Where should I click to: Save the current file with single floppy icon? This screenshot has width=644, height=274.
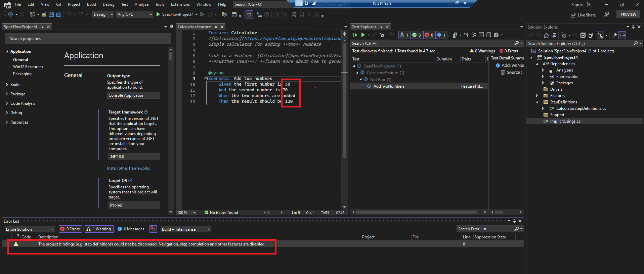[51, 14]
